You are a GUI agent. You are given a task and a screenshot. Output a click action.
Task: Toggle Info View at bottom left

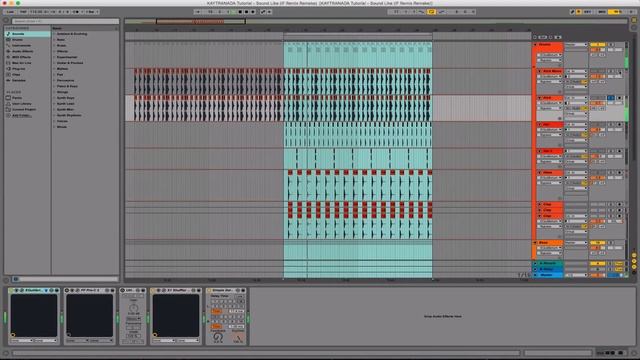coord(6,353)
